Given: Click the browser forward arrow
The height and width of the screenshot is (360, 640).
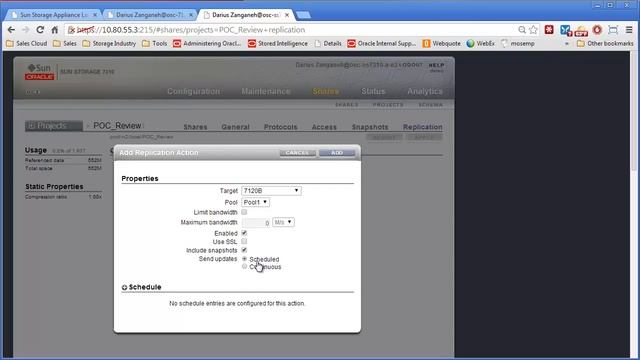Looking at the screenshot, I should coord(25,30).
